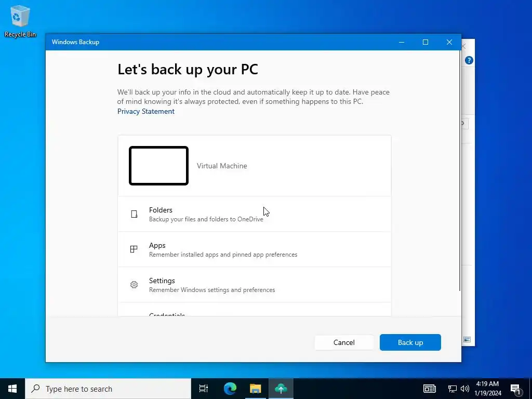Open the Windows Start menu
This screenshot has height=399, width=532.
12,389
